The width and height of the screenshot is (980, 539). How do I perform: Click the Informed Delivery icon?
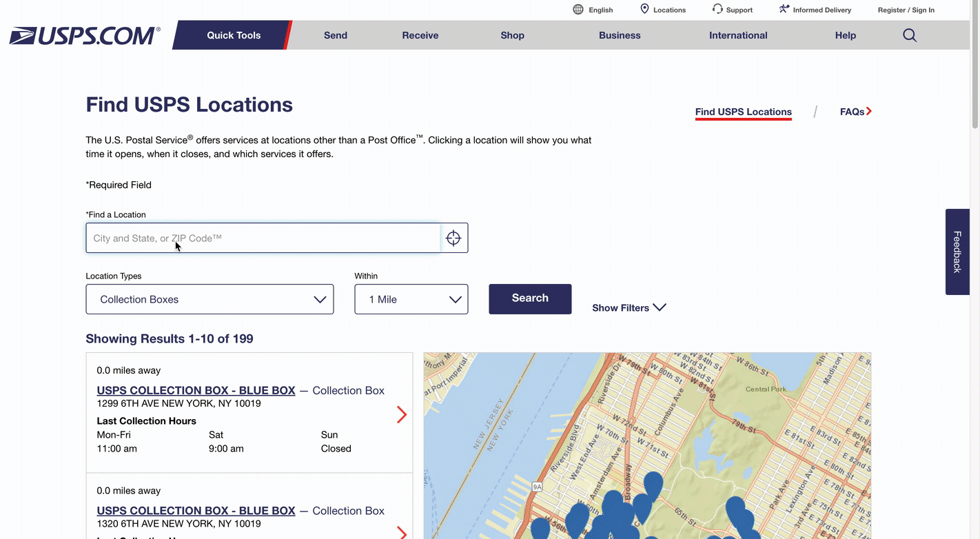(784, 9)
